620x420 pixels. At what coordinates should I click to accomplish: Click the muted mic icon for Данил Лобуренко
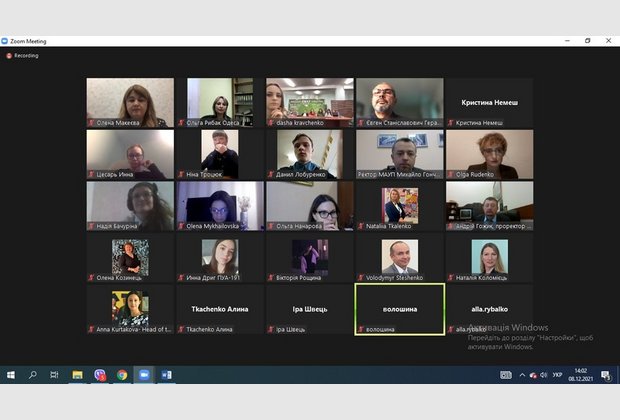[x=271, y=174]
